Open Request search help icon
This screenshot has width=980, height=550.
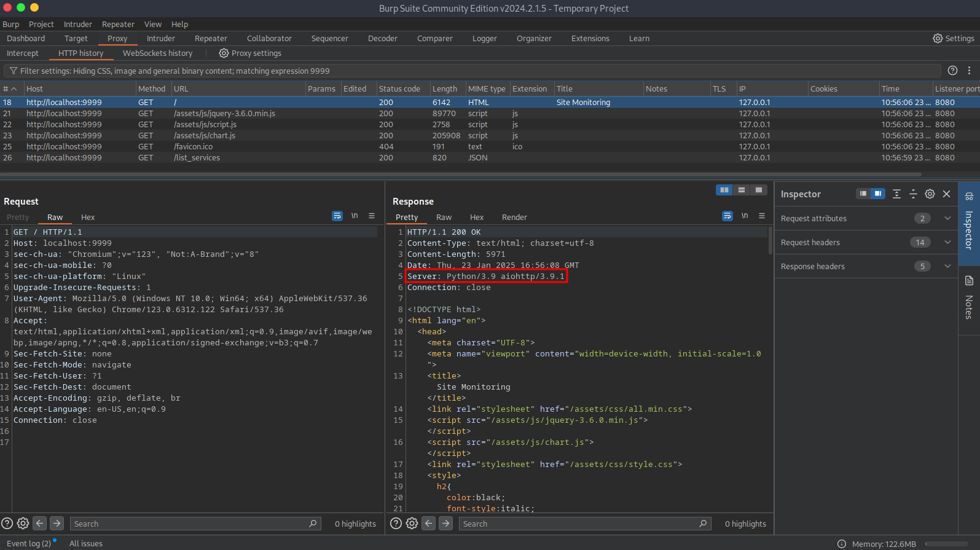[7, 524]
